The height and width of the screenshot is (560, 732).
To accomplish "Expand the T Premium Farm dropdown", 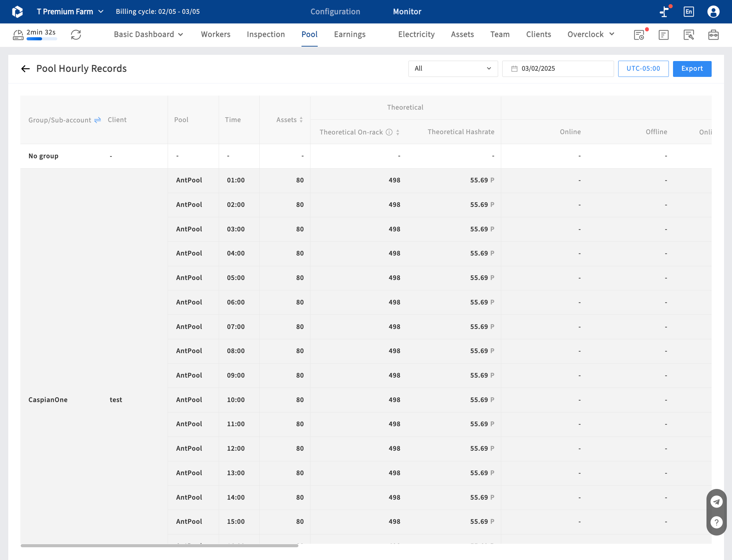I will click(70, 11).
